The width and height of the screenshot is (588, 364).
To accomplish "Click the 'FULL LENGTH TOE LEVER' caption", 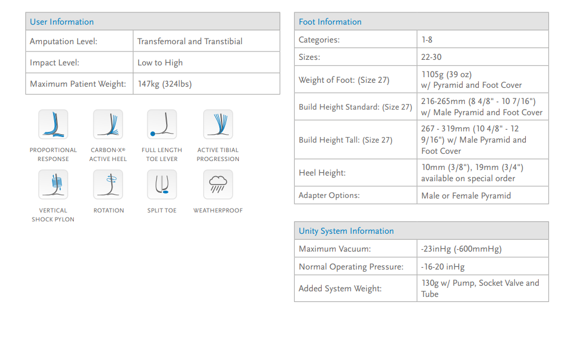I will coord(162,154).
